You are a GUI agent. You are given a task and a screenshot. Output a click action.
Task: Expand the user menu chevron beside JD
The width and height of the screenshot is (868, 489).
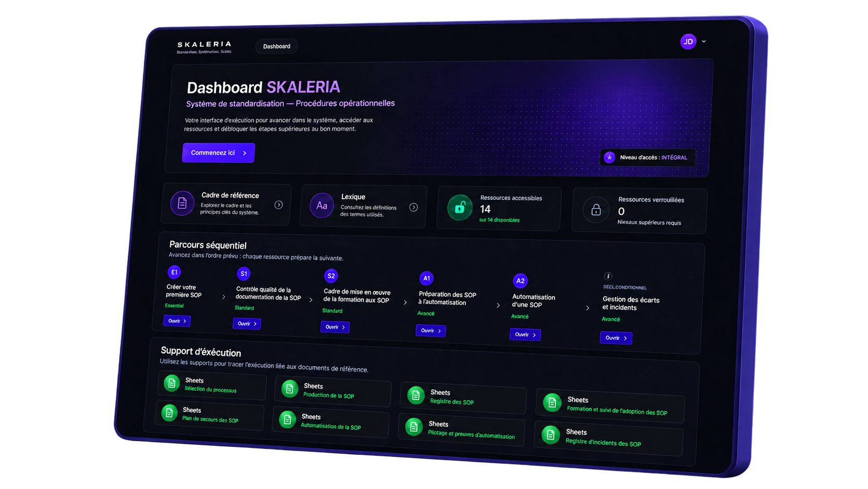pos(704,42)
